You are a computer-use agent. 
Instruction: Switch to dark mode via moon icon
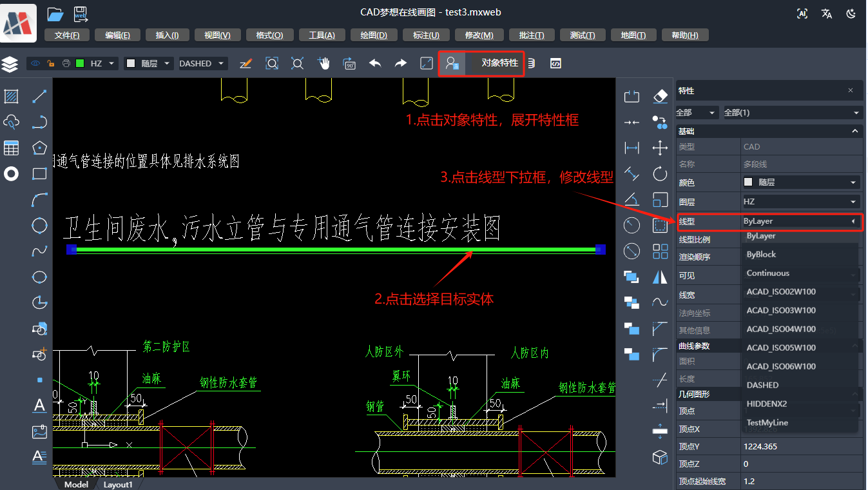coord(851,12)
